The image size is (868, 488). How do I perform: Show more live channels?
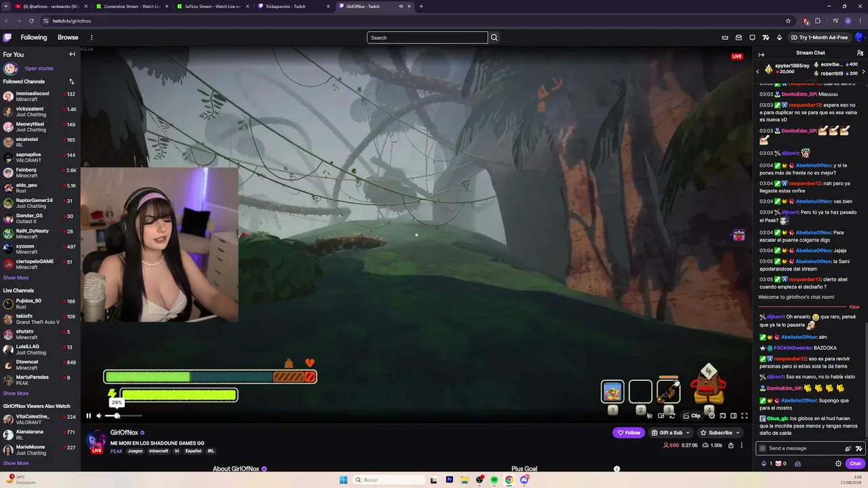tap(16, 393)
